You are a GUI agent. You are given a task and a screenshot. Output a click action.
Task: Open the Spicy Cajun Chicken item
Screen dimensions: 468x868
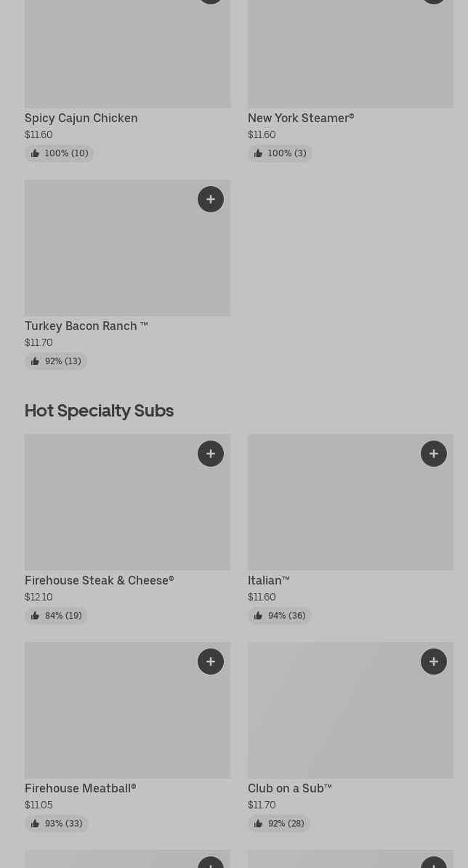pos(81,118)
